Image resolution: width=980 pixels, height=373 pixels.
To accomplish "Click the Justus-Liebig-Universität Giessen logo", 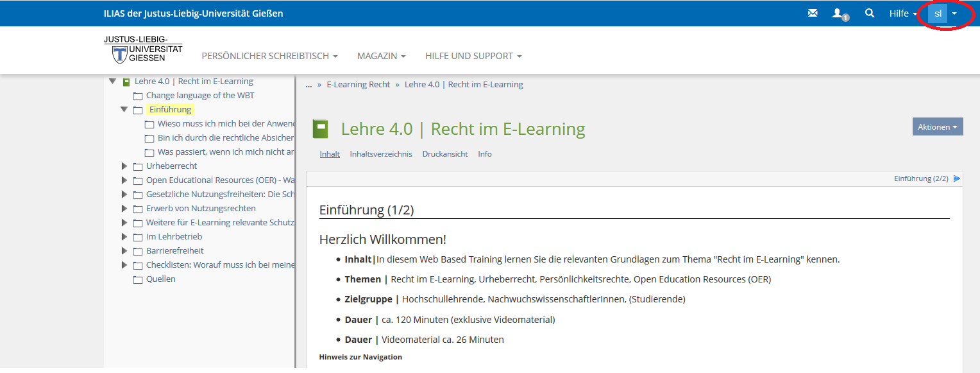I will click(x=143, y=50).
